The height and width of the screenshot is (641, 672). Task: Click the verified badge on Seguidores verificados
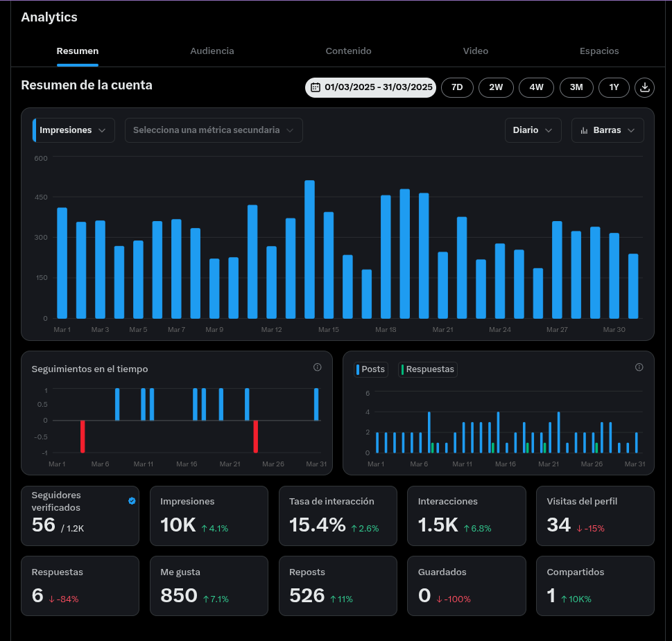point(132,500)
